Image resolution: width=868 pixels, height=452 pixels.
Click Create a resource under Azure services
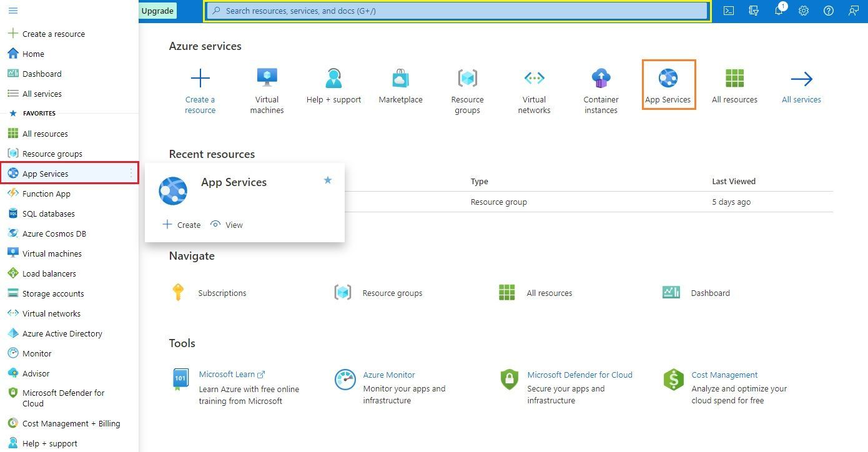click(200, 91)
